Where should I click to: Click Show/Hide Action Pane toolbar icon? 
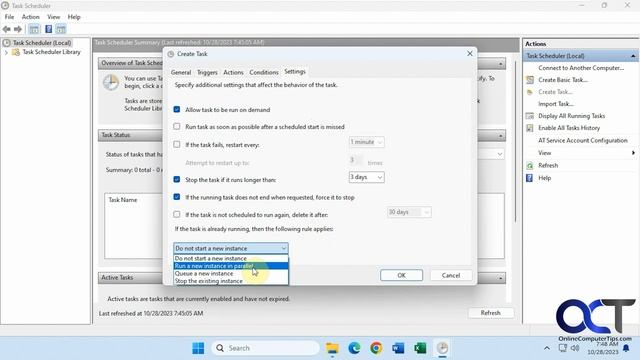point(61,29)
